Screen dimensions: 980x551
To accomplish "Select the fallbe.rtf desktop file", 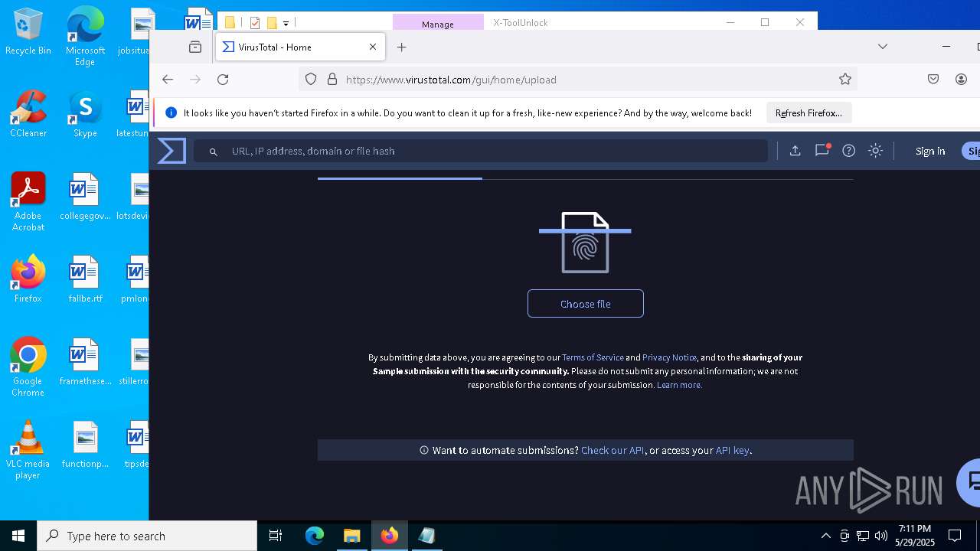I will pos(85,279).
